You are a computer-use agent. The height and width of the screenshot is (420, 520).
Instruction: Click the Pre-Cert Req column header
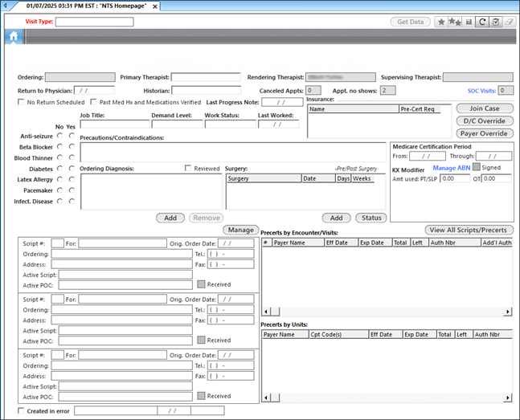420,109
